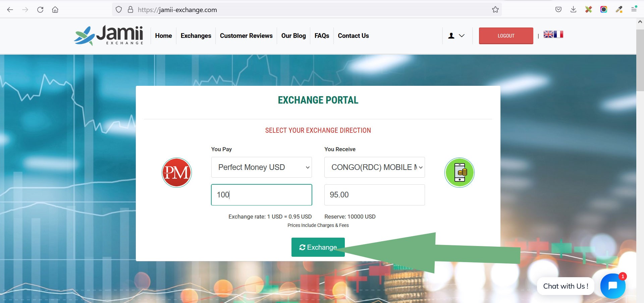The width and height of the screenshot is (644, 303).
Task: Open the Contact Us menu item
Action: pos(353,36)
